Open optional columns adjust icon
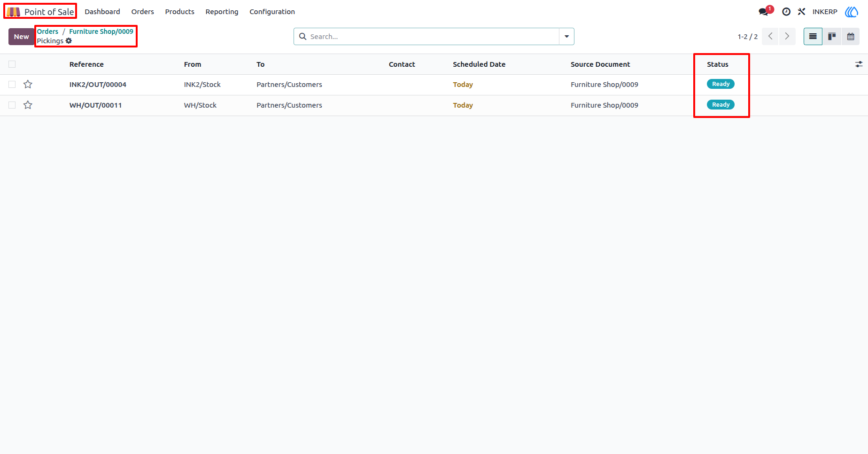The width and height of the screenshot is (868, 454). (x=859, y=64)
